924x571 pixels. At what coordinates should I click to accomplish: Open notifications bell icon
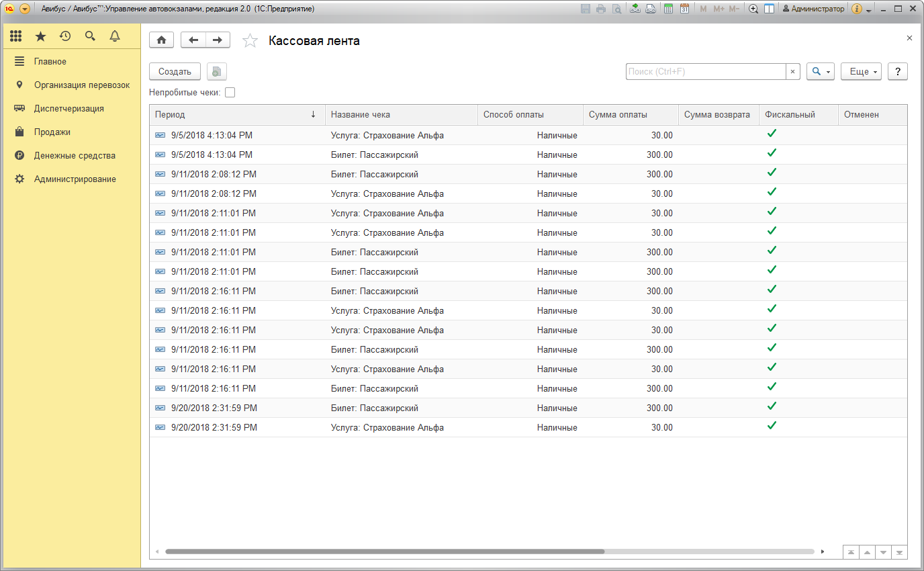[115, 36]
